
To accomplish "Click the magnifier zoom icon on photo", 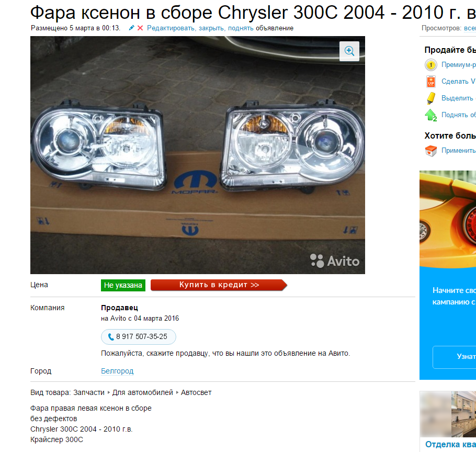I will click(349, 51).
